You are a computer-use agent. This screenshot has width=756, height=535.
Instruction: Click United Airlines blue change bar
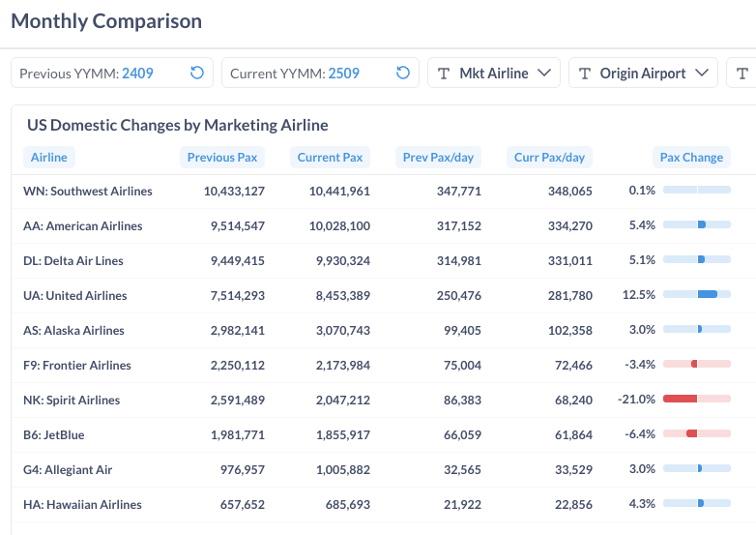(707, 294)
